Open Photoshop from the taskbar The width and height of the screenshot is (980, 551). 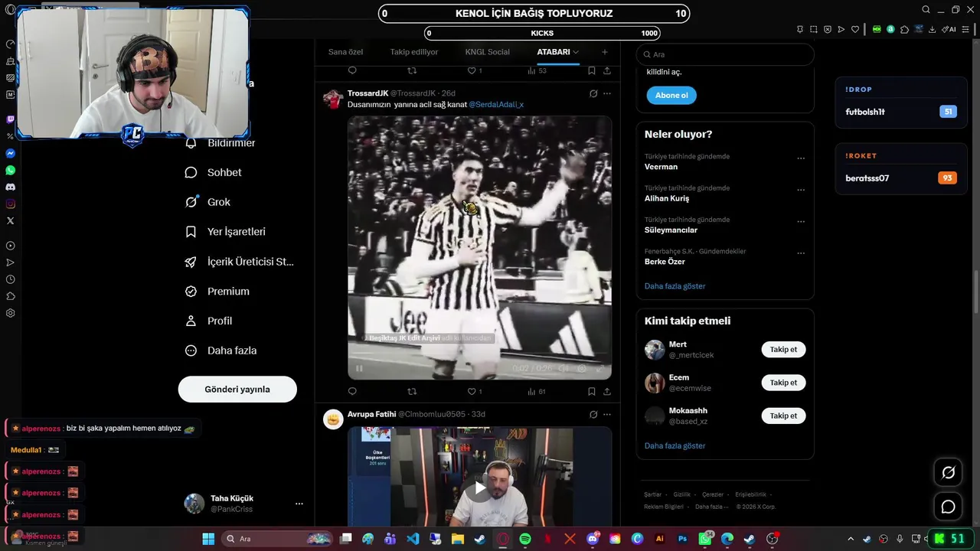point(682,539)
